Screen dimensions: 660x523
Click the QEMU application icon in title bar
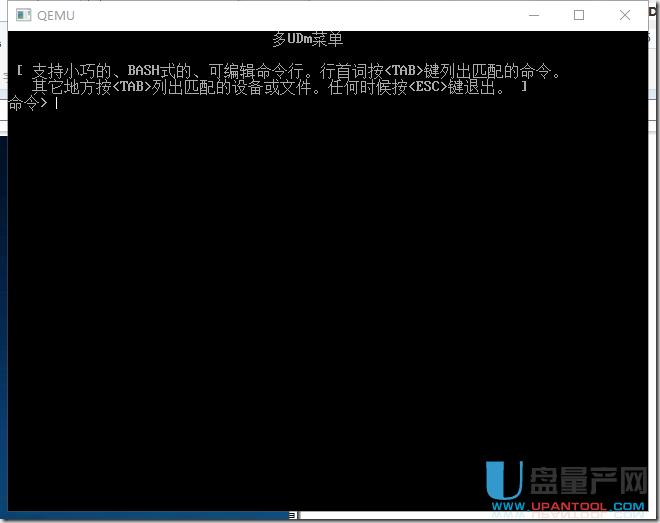coord(20,15)
